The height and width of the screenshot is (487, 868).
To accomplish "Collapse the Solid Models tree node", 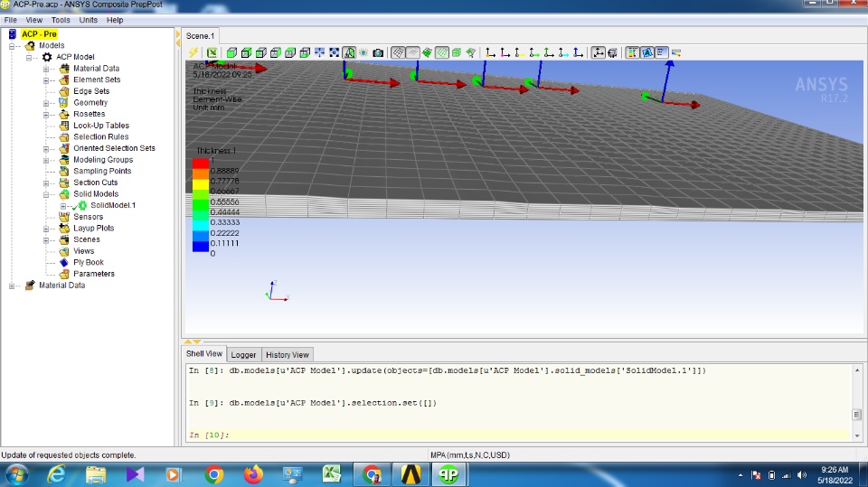I will pos(47,194).
